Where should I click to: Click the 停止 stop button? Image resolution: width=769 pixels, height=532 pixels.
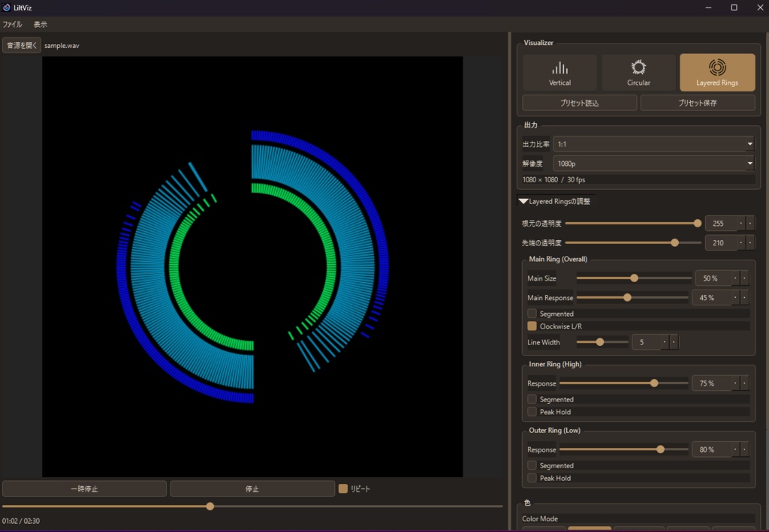pyautogui.click(x=252, y=489)
